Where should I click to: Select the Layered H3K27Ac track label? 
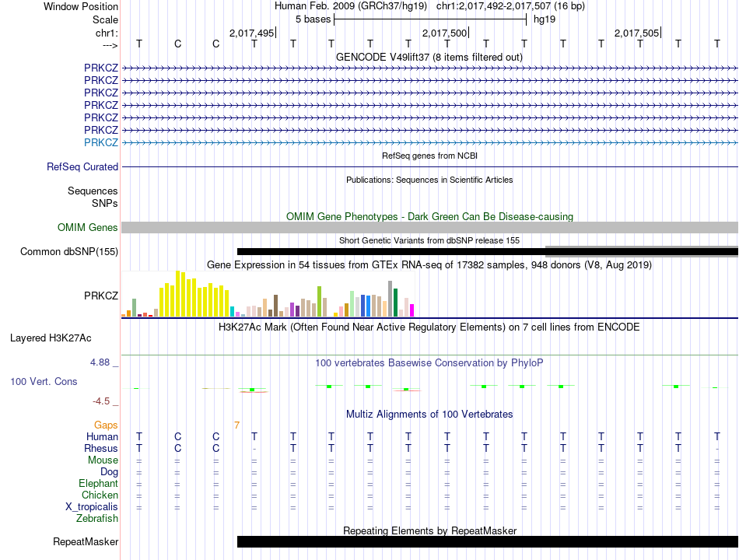(51, 338)
